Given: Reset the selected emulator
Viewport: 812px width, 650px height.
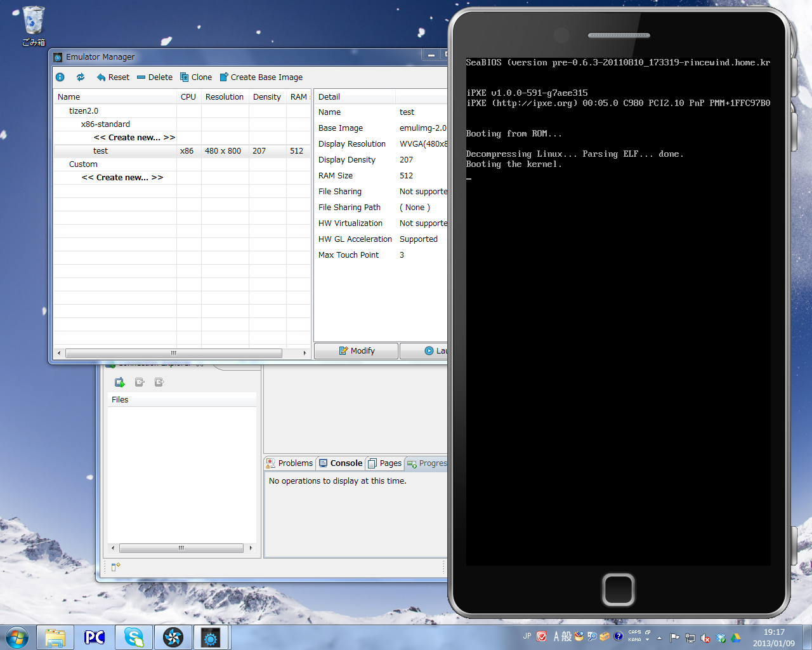Looking at the screenshot, I should pyautogui.click(x=113, y=77).
